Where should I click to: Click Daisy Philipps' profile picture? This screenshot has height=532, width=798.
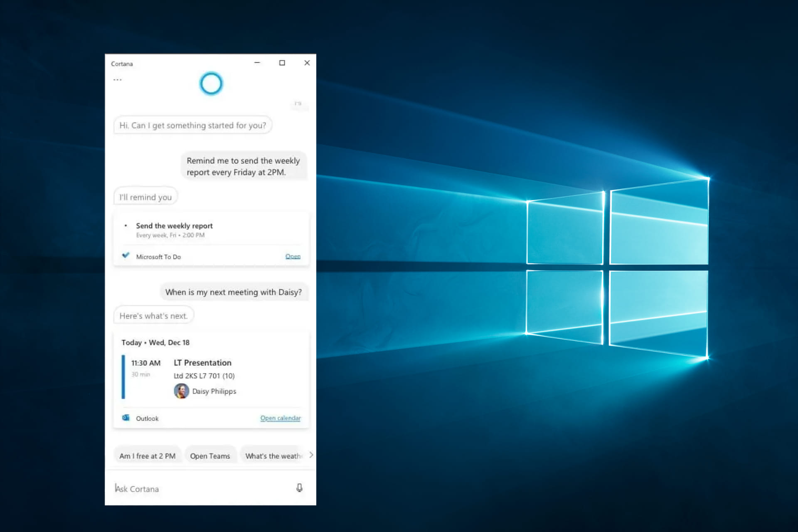click(x=181, y=391)
